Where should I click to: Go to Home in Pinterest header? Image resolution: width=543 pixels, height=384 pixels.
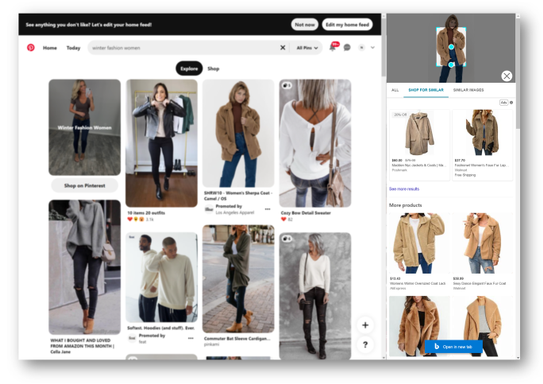(50, 48)
